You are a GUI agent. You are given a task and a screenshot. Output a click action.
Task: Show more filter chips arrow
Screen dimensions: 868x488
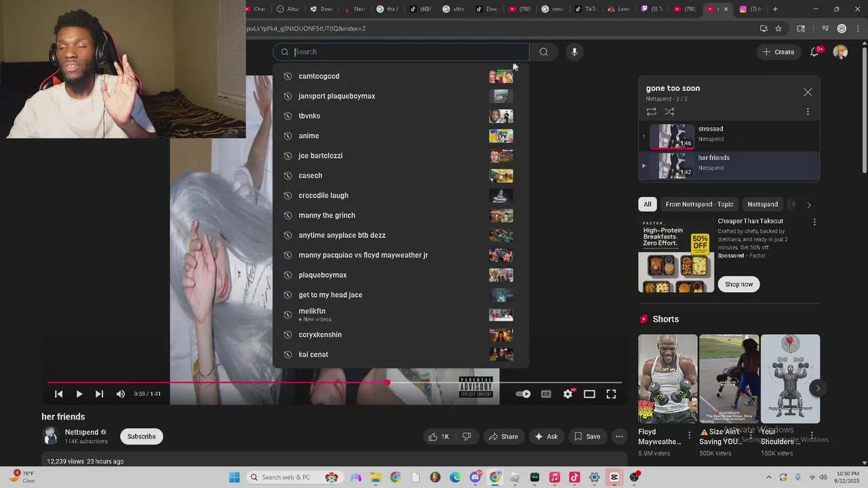[808, 205]
